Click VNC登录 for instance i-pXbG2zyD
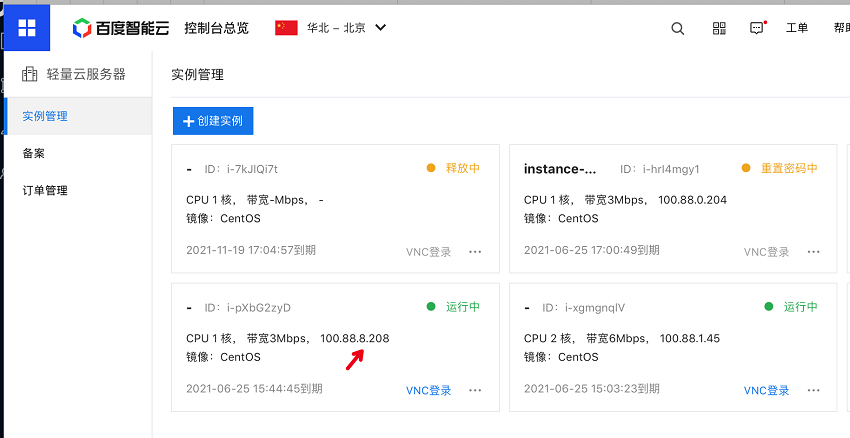 [x=429, y=390]
